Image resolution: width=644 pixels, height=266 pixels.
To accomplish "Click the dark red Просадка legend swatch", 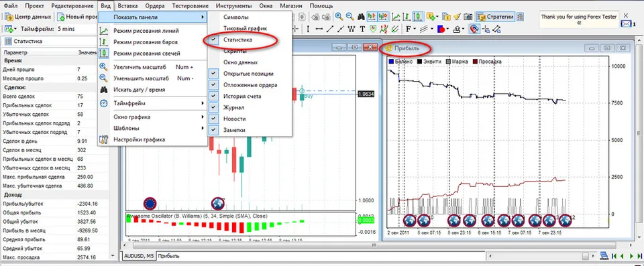I will coord(476,62).
